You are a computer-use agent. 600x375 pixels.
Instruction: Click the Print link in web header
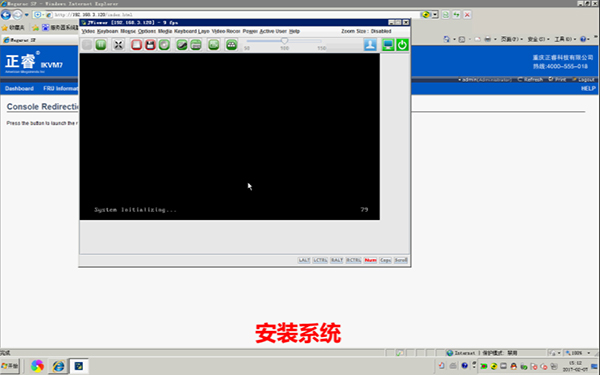click(x=558, y=80)
